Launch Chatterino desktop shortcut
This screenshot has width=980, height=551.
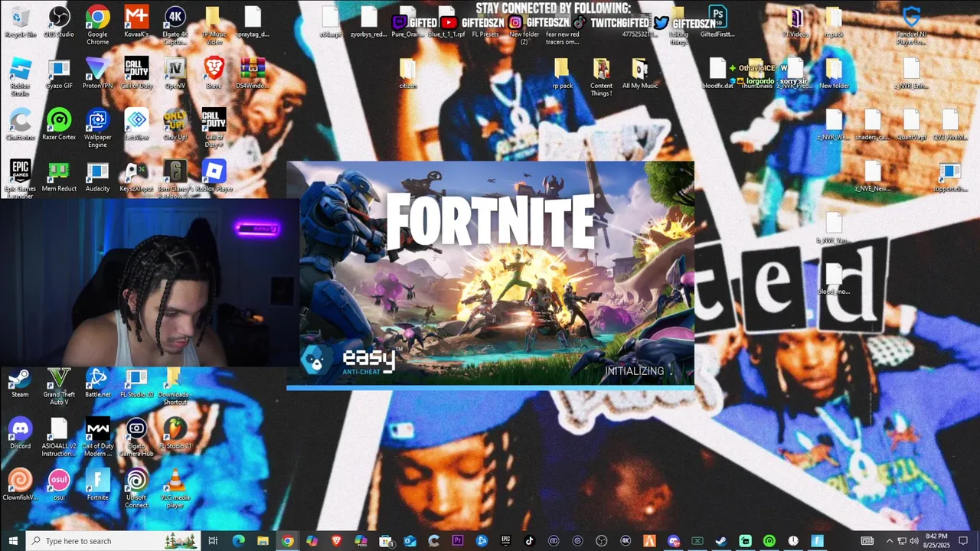click(20, 125)
